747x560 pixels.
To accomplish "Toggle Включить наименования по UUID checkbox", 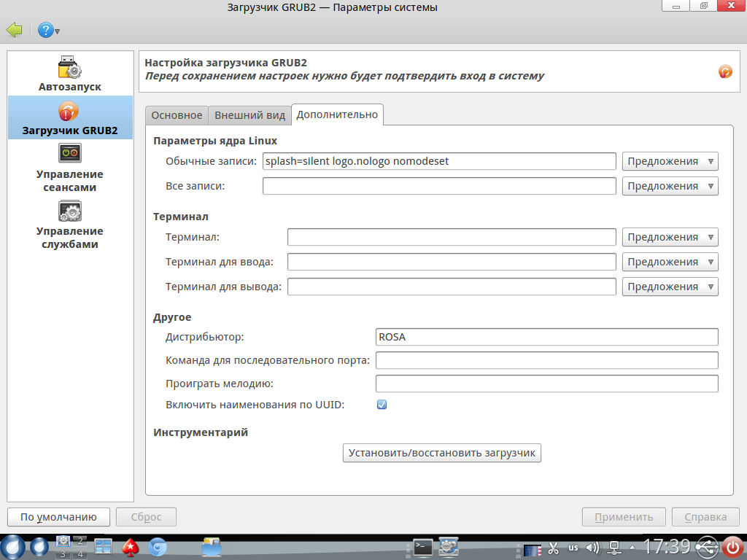I will point(382,405).
